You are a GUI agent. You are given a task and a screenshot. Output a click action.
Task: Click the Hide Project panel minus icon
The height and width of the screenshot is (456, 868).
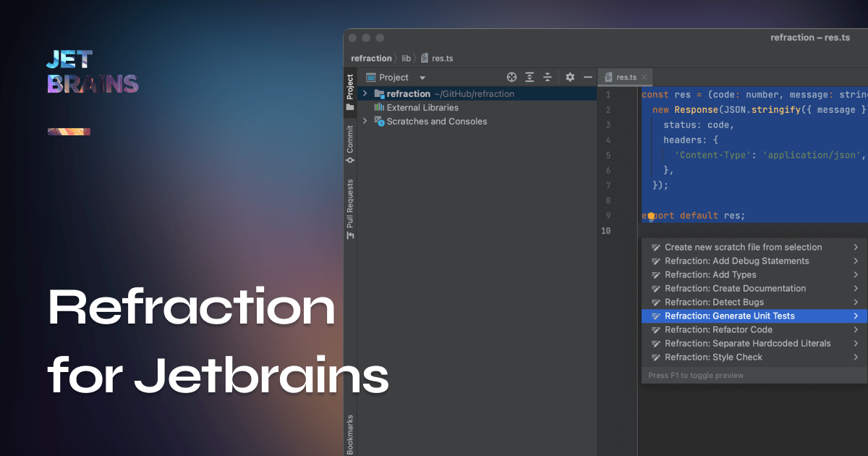(x=587, y=77)
